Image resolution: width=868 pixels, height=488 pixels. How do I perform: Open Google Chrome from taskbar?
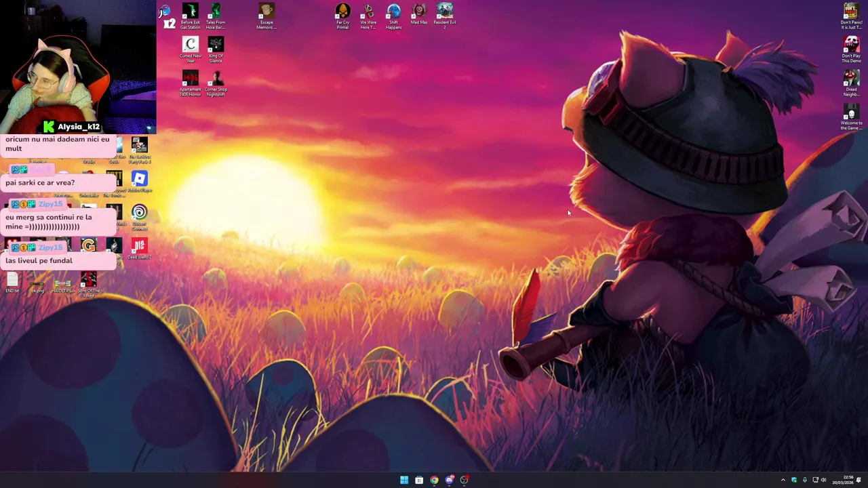[x=434, y=480]
